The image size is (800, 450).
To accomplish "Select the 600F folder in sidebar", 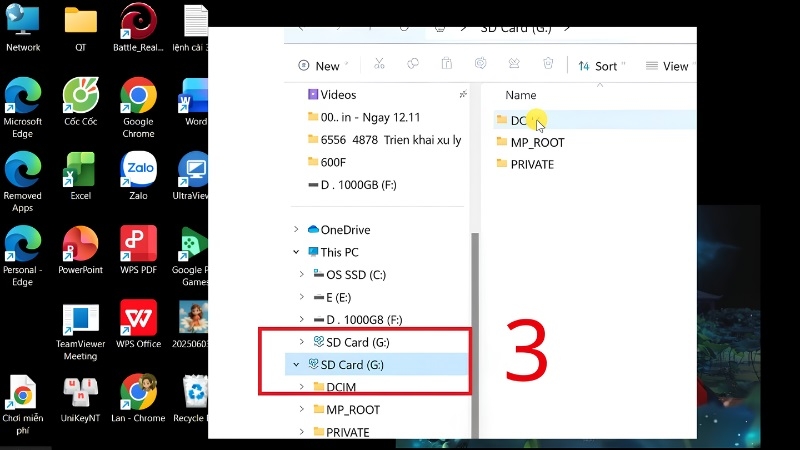I will pyautogui.click(x=327, y=162).
